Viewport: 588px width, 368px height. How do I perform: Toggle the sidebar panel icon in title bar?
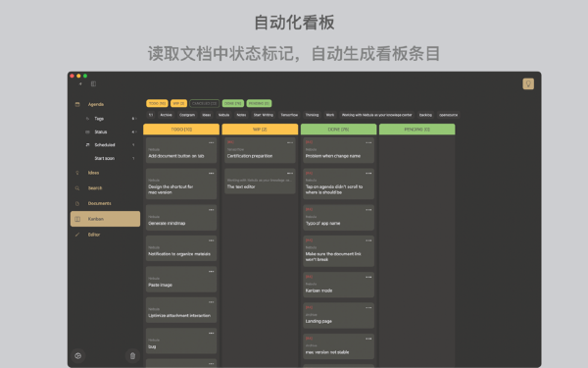click(93, 83)
